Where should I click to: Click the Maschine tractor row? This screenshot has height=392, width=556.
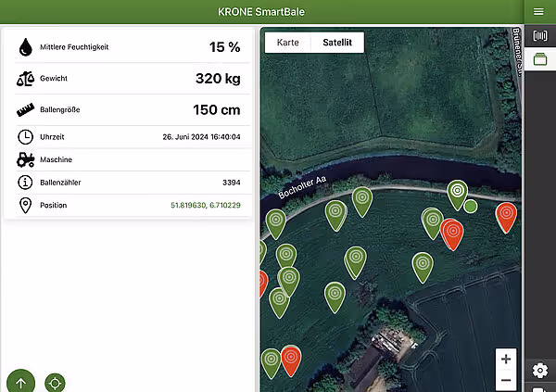point(129,159)
